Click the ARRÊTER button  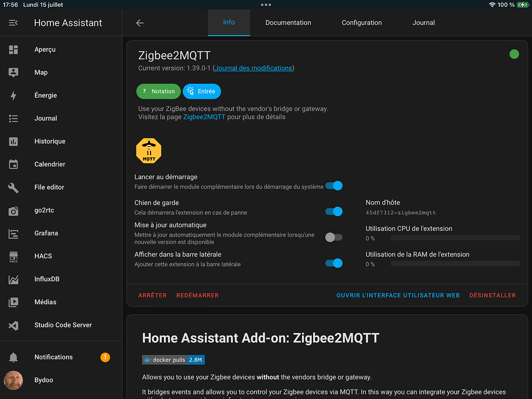tap(152, 296)
